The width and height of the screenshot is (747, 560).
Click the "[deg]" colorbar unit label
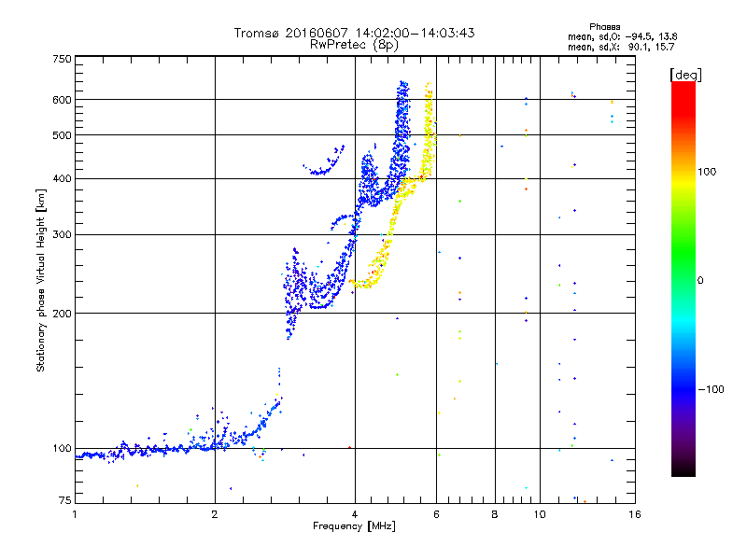click(x=685, y=75)
